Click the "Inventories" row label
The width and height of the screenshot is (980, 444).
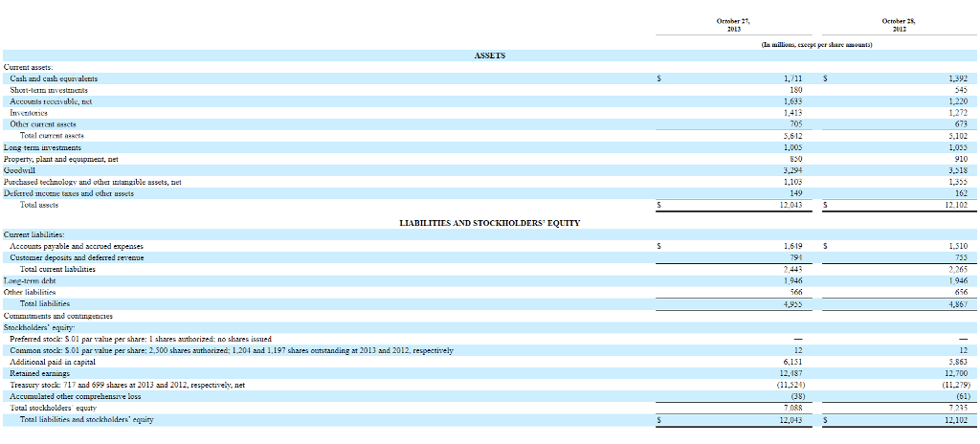pyautogui.click(x=30, y=113)
